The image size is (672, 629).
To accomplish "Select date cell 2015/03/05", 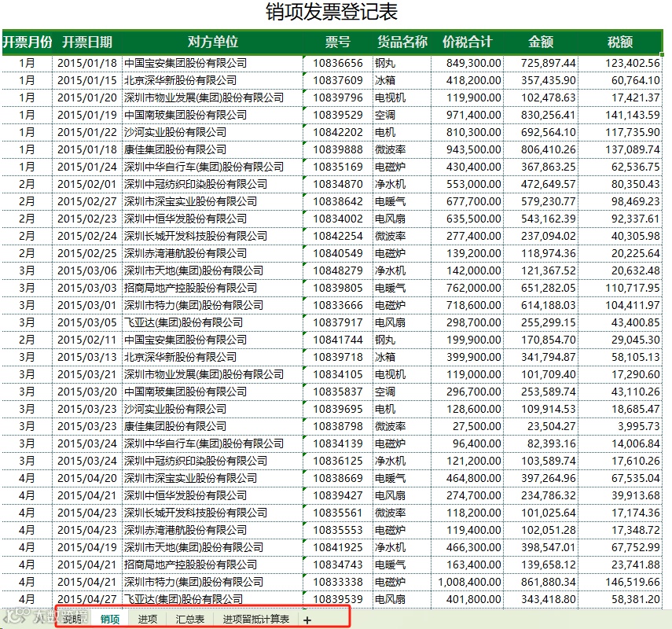I will tap(87, 322).
